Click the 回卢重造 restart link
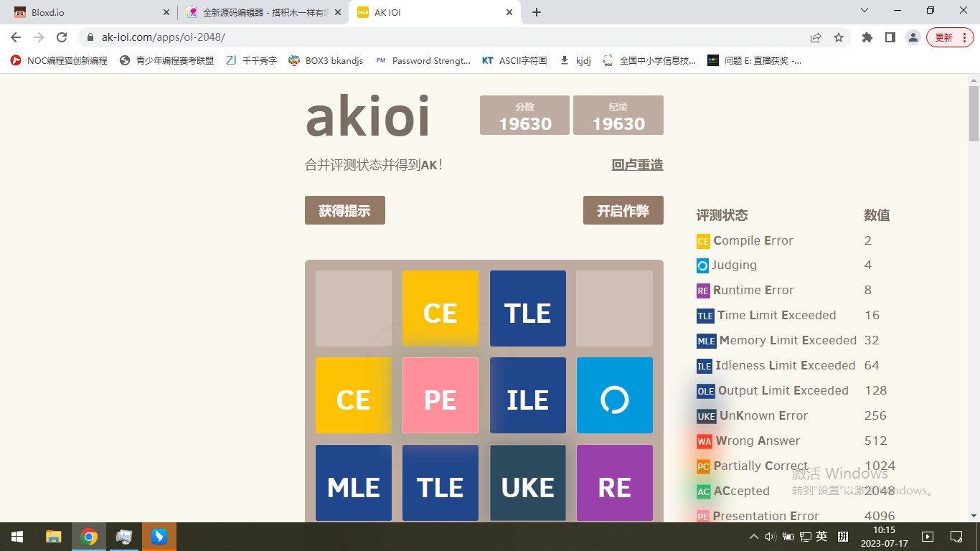 point(637,165)
